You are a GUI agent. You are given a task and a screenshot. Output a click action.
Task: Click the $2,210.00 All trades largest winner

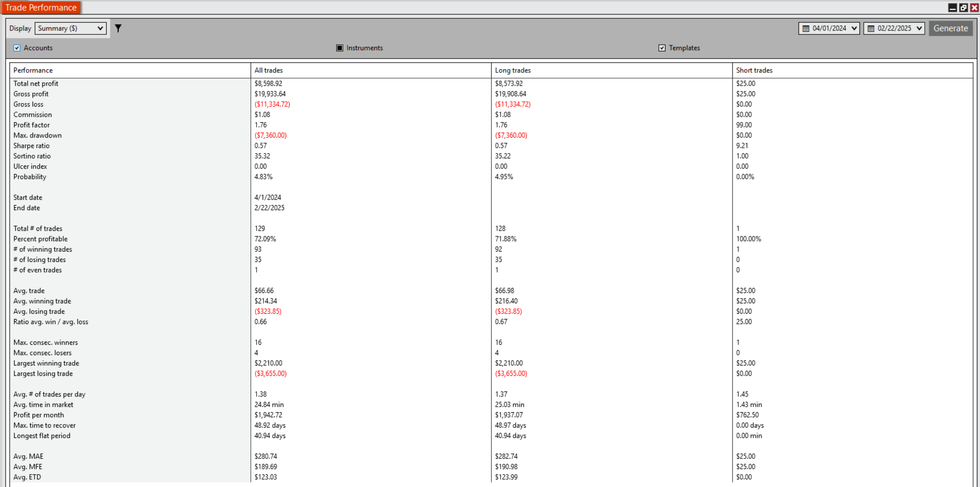point(268,363)
